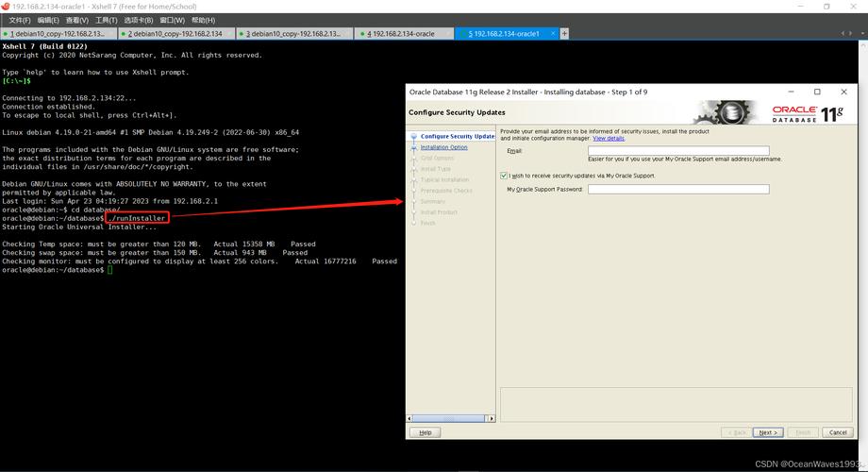Maximize the Oracle installer window

click(x=817, y=92)
